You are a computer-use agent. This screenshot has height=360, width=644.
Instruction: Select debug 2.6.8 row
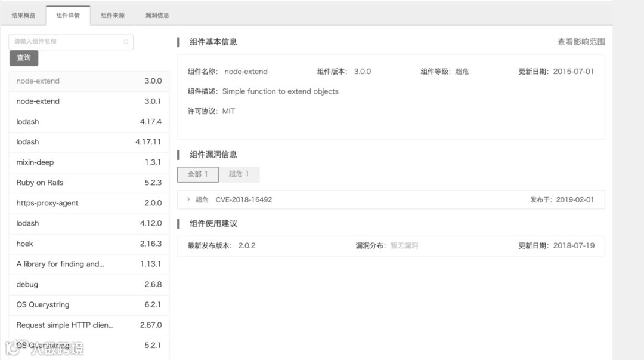[89, 284]
